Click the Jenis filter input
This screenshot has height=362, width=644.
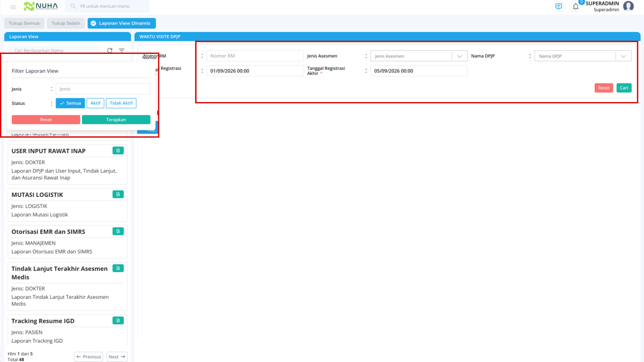(x=103, y=89)
